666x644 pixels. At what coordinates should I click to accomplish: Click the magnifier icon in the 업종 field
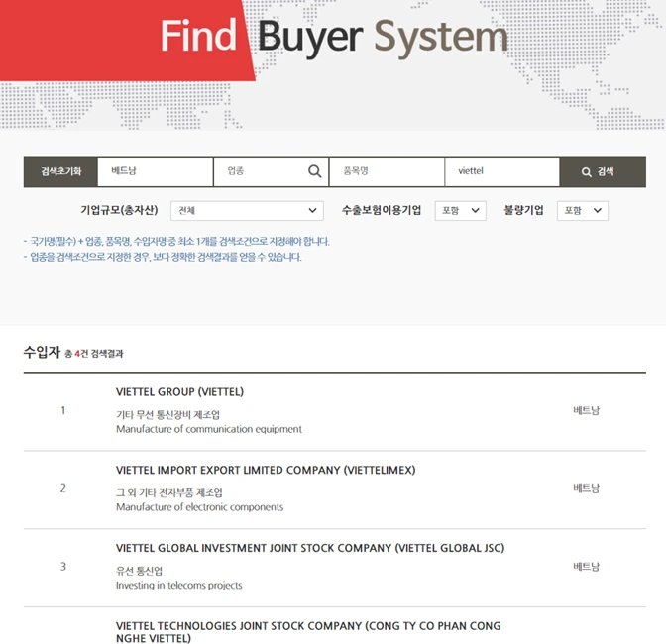click(315, 171)
